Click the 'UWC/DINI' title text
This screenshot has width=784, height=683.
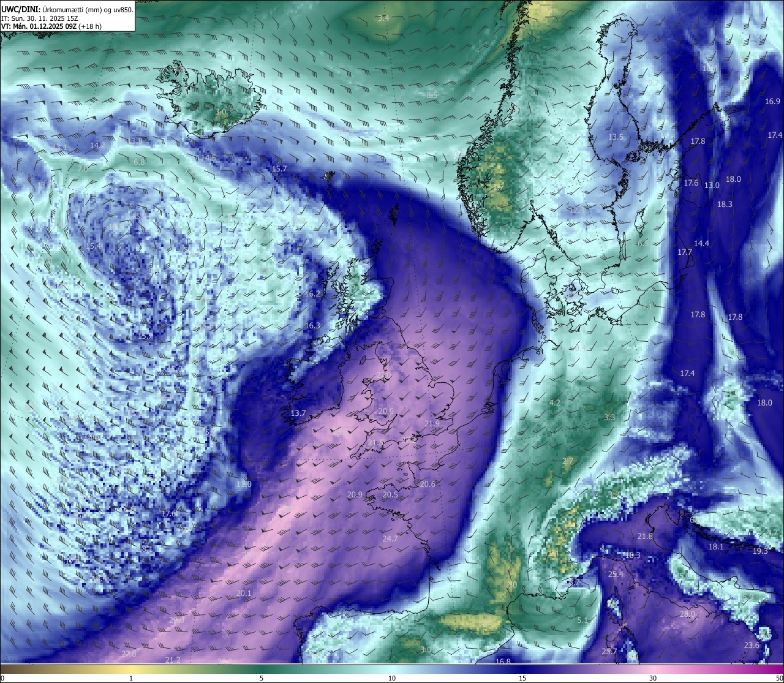coord(20,8)
